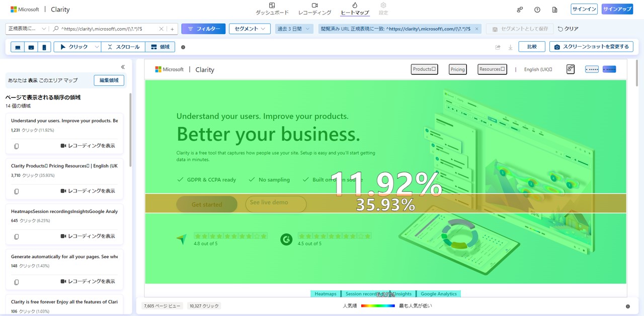Image resolution: width=644 pixels, height=316 pixels.
Task: Open the 正規表現に URL match dropdown
Action: (x=27, y=29)
